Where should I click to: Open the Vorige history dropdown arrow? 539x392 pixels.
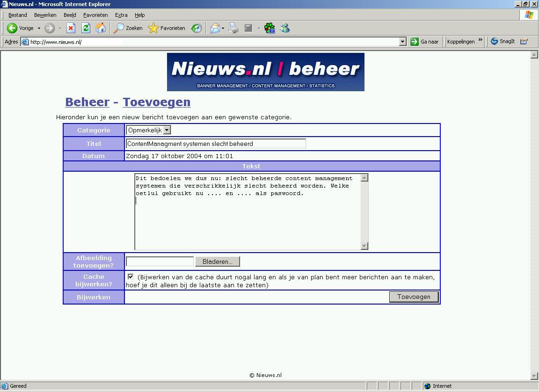pyautogui.click(x=39, y=28)
